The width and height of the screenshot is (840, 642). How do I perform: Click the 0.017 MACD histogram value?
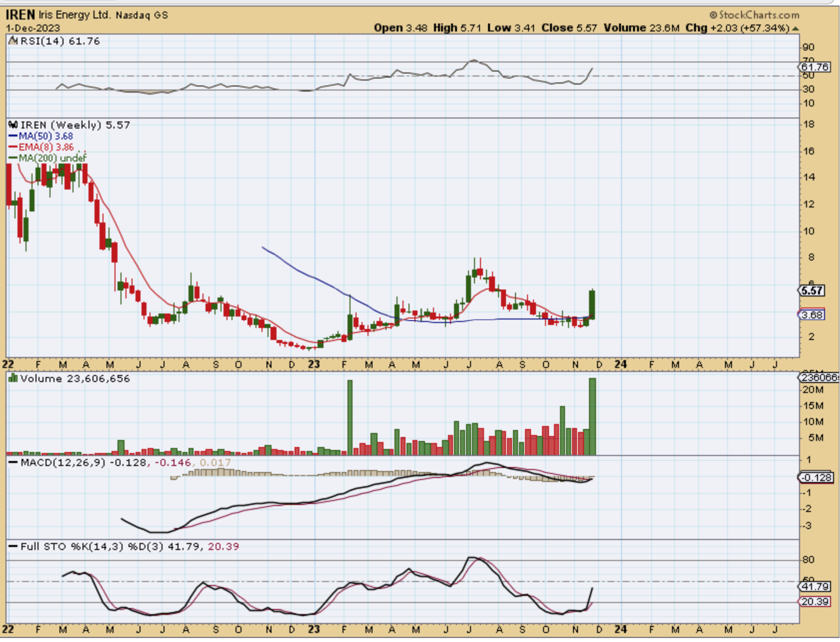(x=215, y=462)
